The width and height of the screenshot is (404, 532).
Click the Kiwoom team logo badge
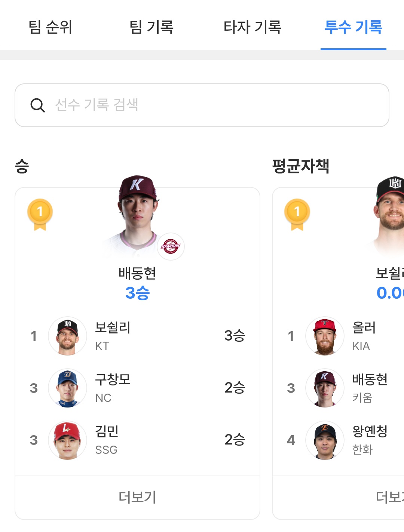171,246
